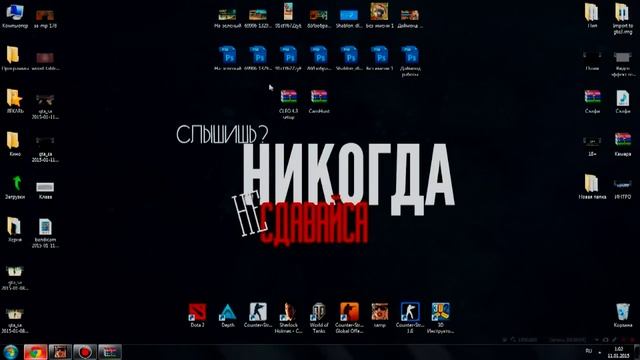The image size is (640, 360).
Task: Open the Shablon Photoshop PSD file
Action: coord(349,59)
